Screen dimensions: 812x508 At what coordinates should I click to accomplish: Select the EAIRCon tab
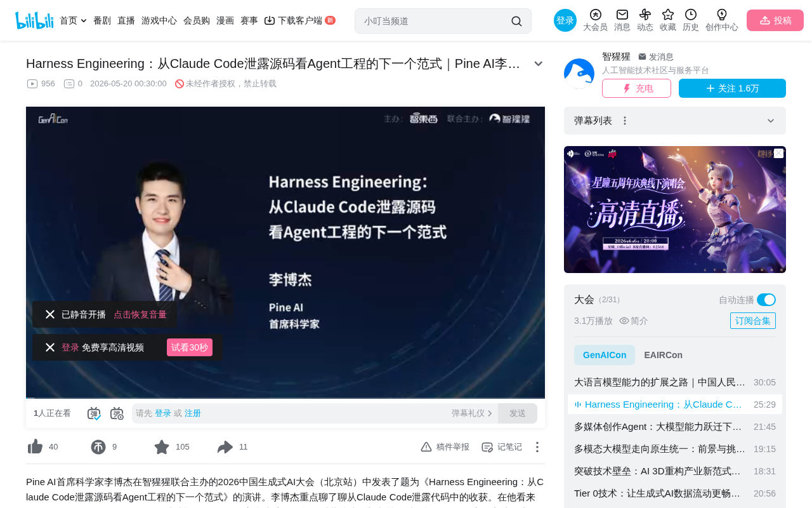pos(664,355)
